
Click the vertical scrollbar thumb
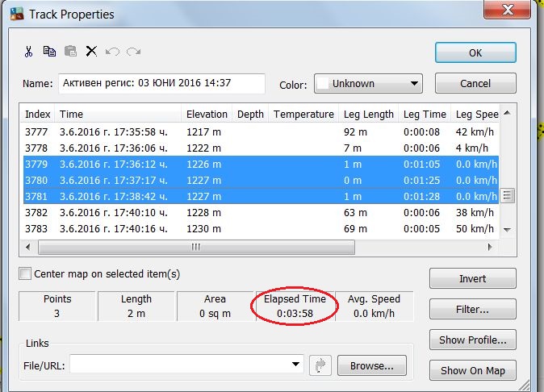pyautogui.click(x=507, y=195)
